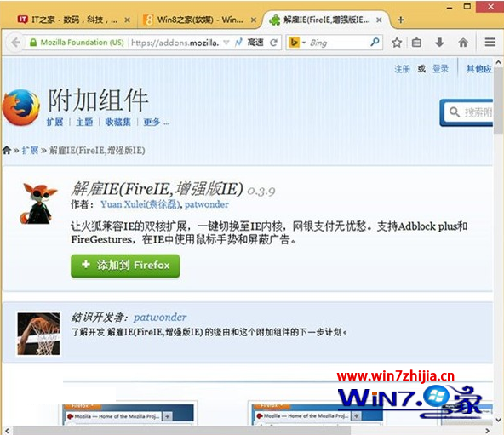
Task: Open the downloads arrow icon
Action: [439, 43]
